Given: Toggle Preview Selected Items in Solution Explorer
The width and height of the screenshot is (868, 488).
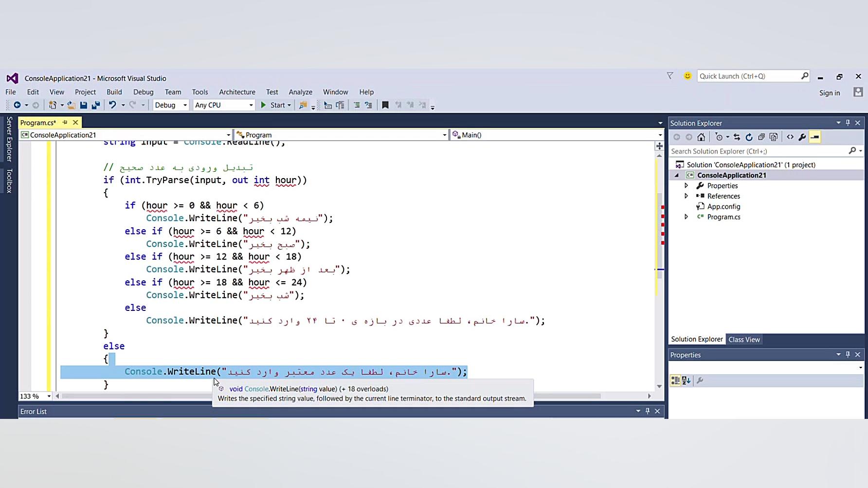Looking at the screenshot, I should (815, 137).
